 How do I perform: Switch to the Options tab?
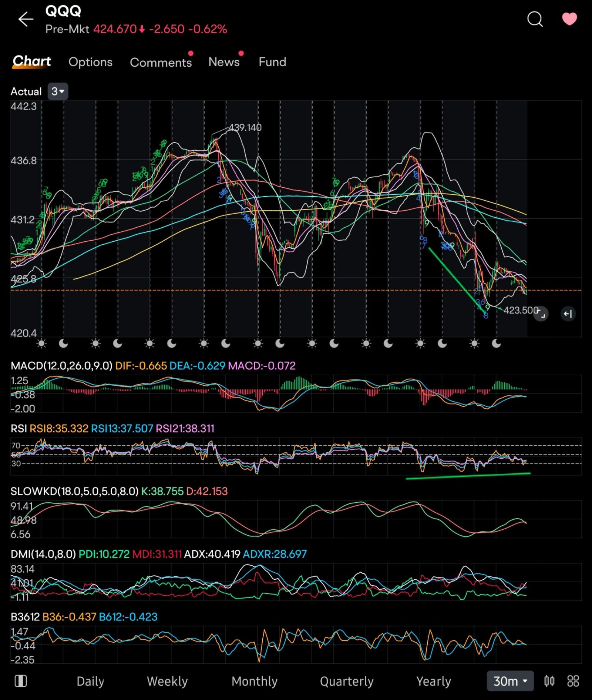[90, 62]
